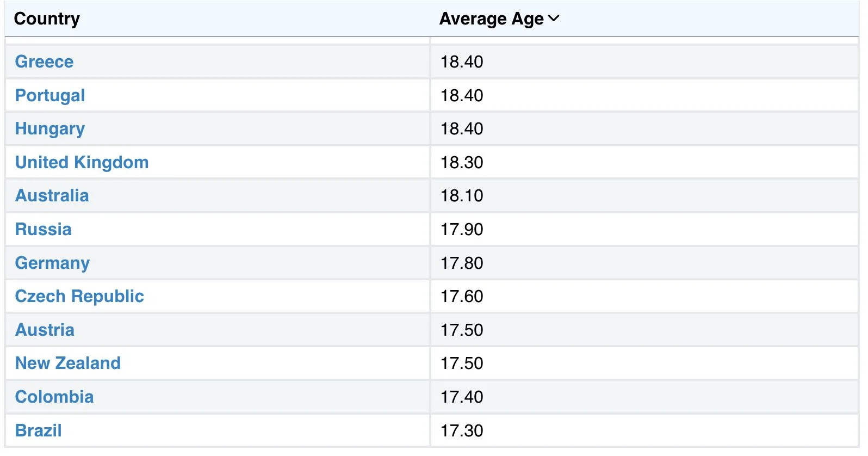Click the Average Age sort chevron
Screen dimensions: 868x456
554,19
